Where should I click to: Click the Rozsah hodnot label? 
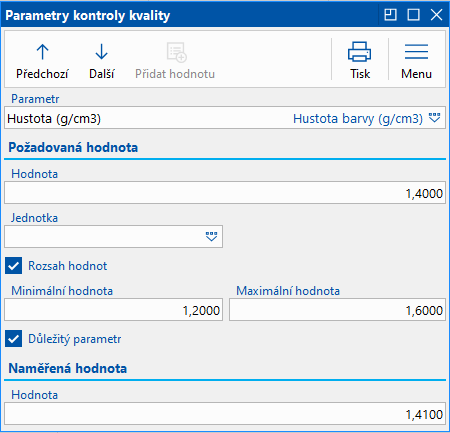coord(68,266)
